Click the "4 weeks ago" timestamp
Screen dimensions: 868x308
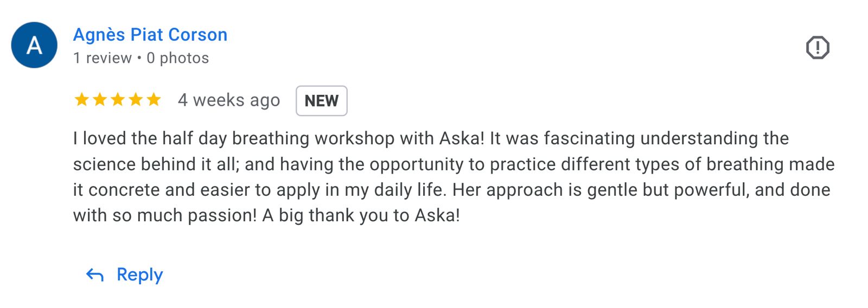coord(229,100)
